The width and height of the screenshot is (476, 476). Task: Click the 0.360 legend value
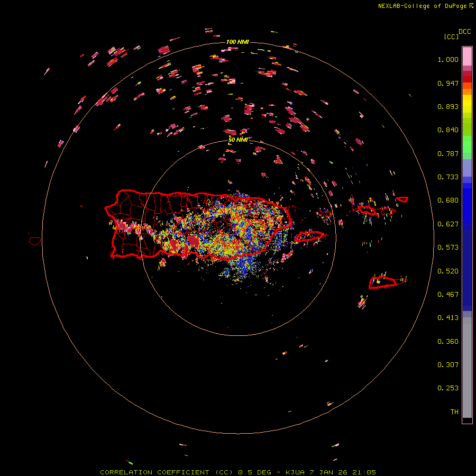(x=448, y=342)
